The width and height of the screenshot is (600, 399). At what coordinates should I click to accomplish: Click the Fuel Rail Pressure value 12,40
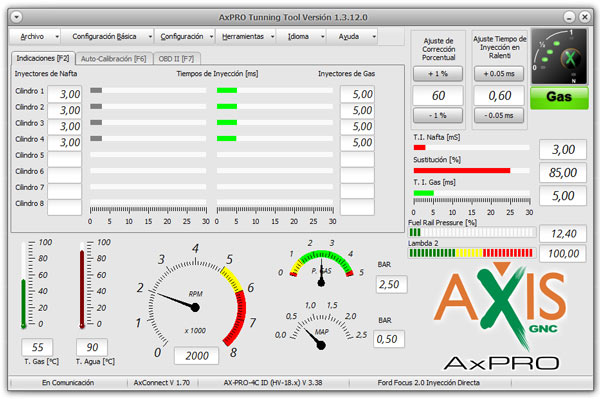click(x=562, y=233)
